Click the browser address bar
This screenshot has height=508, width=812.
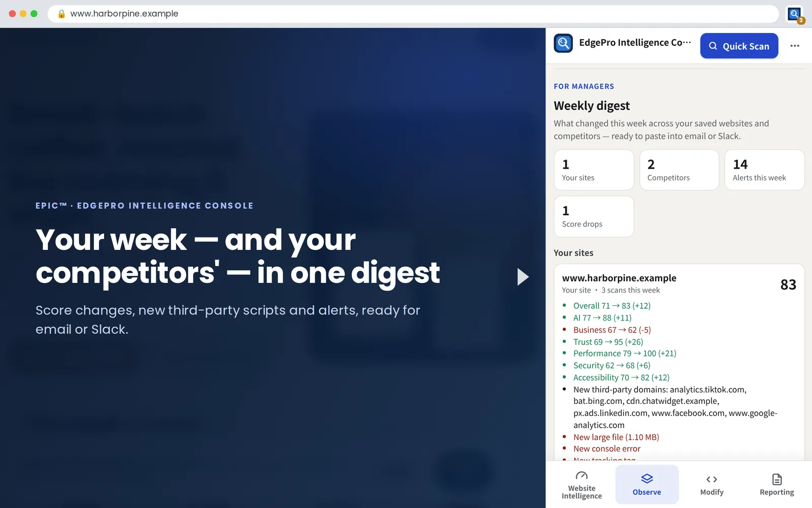pos(413,14)
